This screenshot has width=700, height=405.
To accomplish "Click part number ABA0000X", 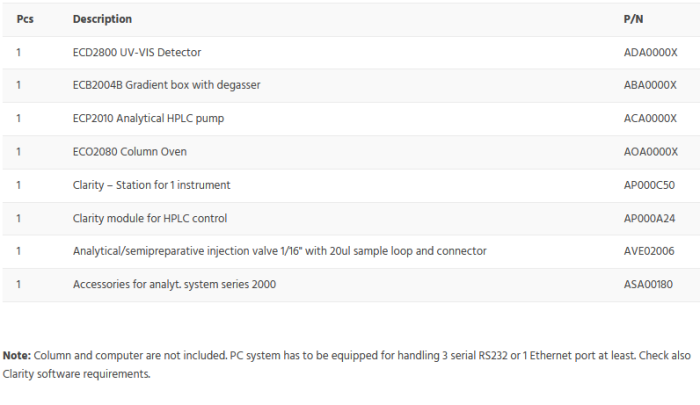I will click(650, 85).
